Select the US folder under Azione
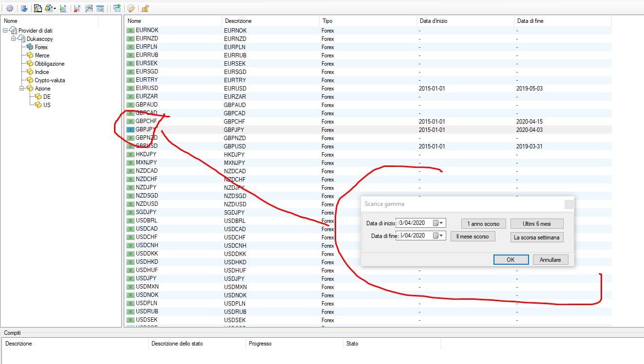644x364 pixels. coord(47,105)
